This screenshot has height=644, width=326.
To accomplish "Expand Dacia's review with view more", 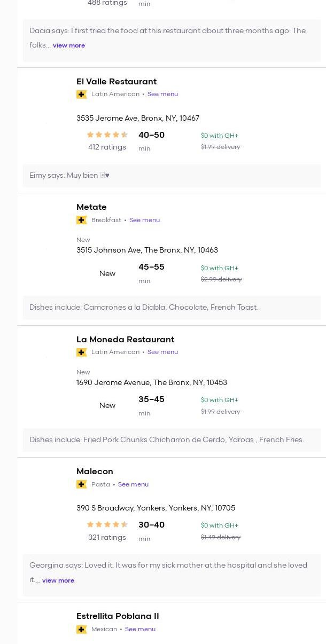I will click(x=69, y=46).
